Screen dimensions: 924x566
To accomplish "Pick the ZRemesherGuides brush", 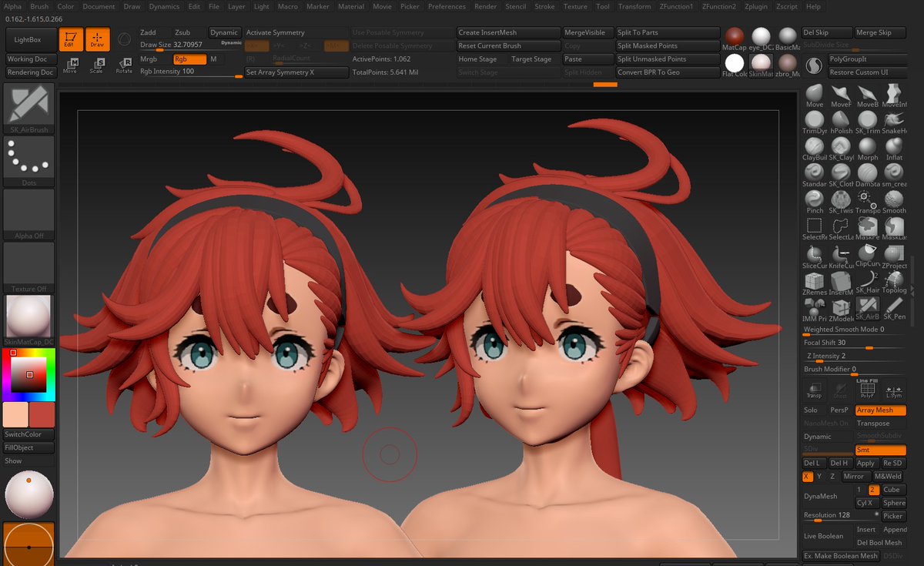I will 814,283.
